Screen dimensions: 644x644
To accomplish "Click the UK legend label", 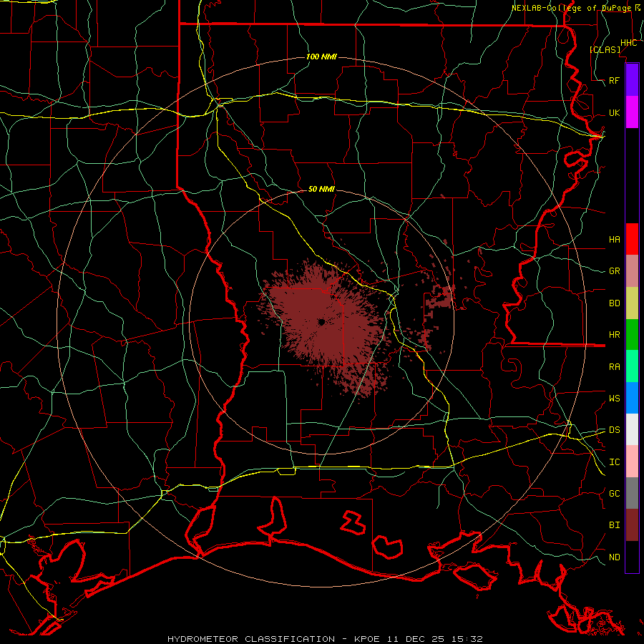I will pos(614,112).
